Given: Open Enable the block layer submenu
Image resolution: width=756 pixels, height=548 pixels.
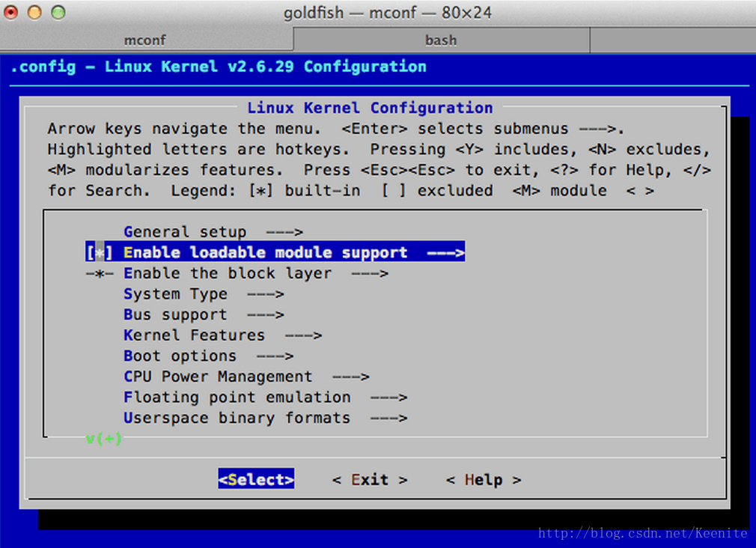Looking at the screenshot, I should click(x=256, y=273).
